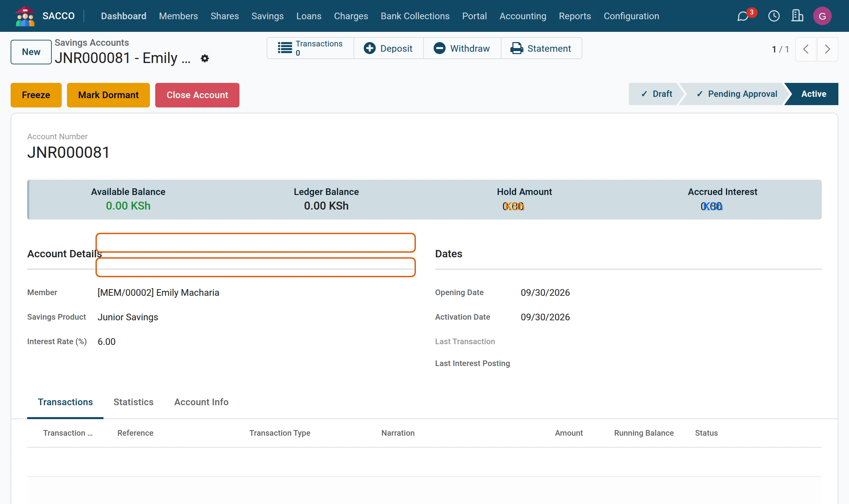Image resolution: width=849 pixels, height=504 pixels.
Task: Open the Charges menu
Action: pos(351,16)
